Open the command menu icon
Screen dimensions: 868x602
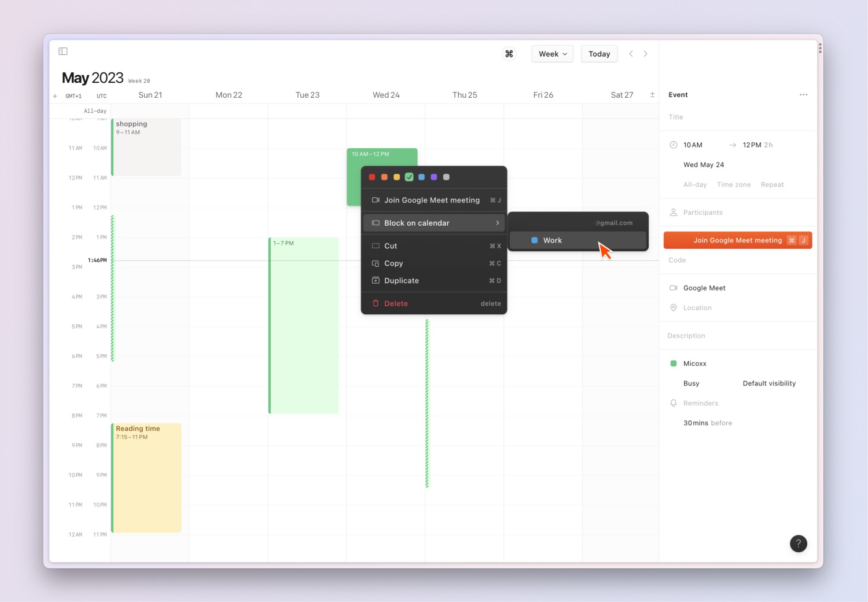coord(509,54)
